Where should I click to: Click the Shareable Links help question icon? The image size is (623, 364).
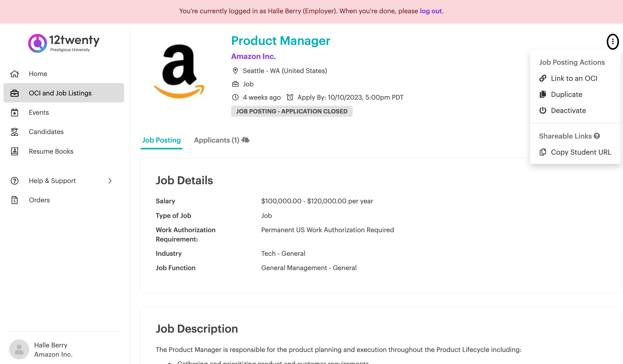[597, 136]
